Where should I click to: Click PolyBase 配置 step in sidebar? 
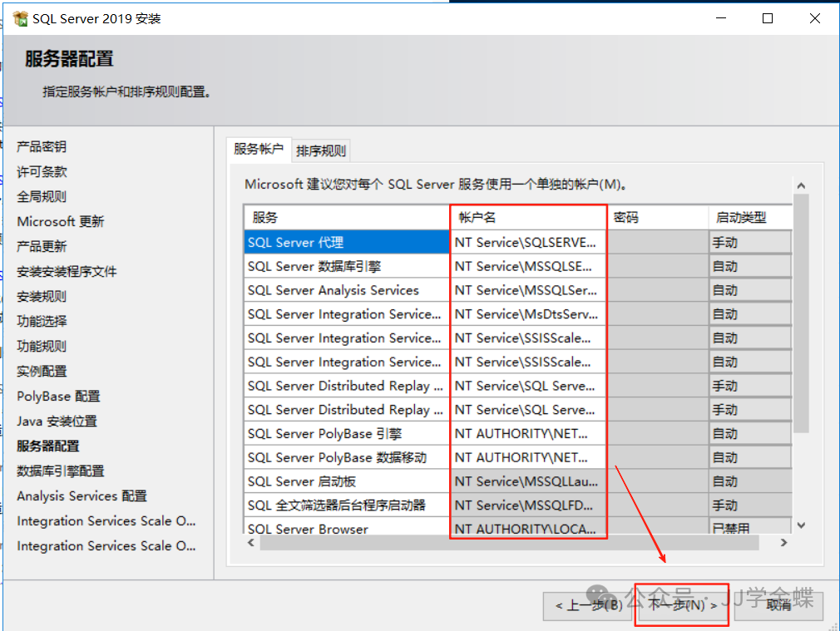point(58,397)
